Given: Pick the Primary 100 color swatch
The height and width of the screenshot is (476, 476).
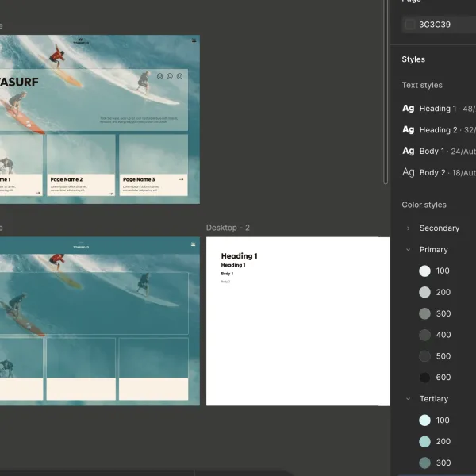Looking at the screenshot, I should (424, 271).
